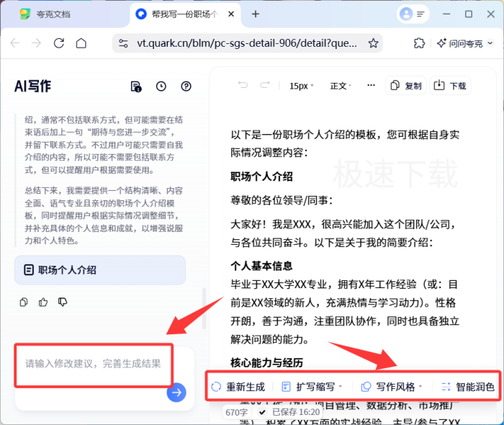Give a thumbs down to the response
This screenshot has width=504, height=425.
coord(63,302)
